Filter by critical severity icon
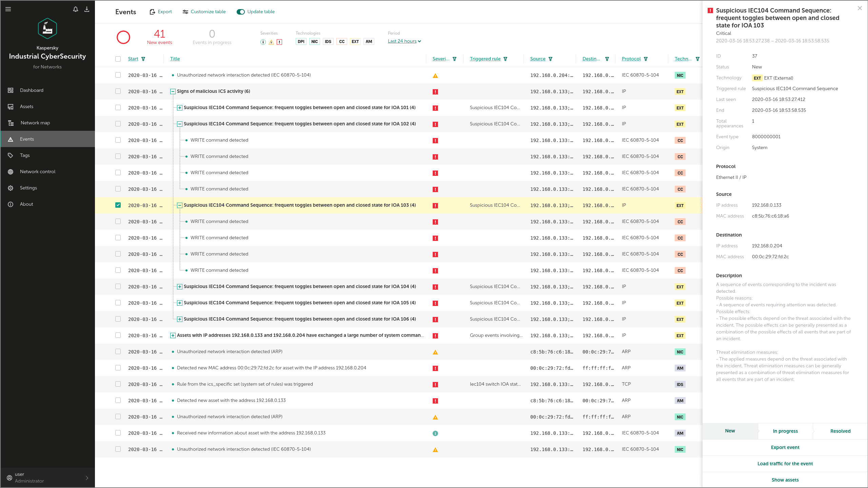The height and width of the screenshot is (488, 868). click(279, 42)
